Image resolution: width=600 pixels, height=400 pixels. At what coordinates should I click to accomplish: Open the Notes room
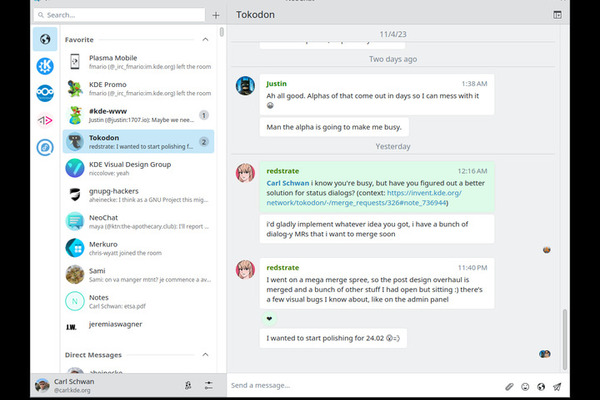click(139, 301)
